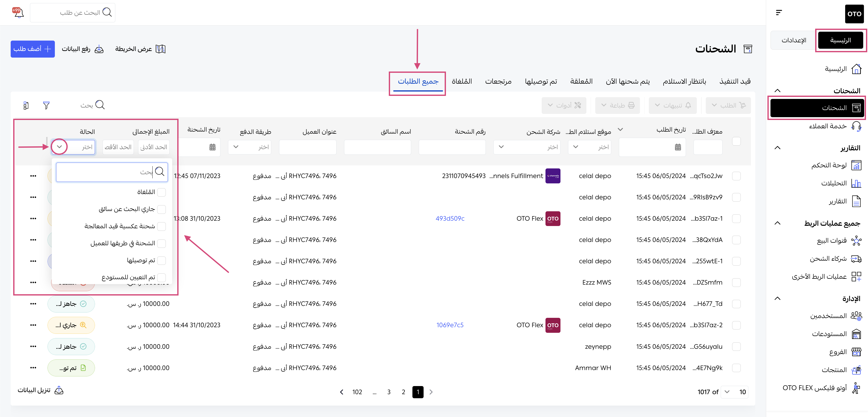Open the الحالة status dropdown arrow
The image size is (868, 417).
[59, 147]
